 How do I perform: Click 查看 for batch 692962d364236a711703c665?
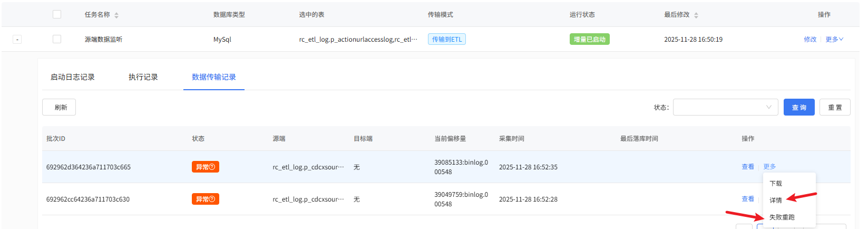pyautogui.click(x=748, y=166)
